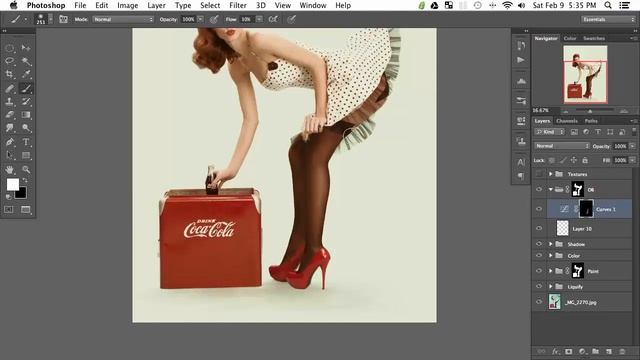Hide the Curves 1 layer

(x=539, y=209)
